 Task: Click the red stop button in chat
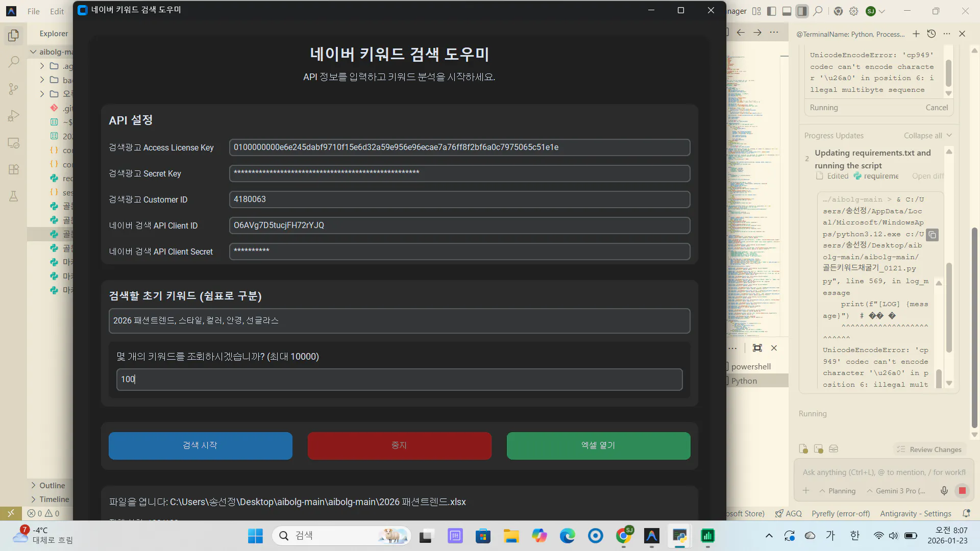pos(962,491)
